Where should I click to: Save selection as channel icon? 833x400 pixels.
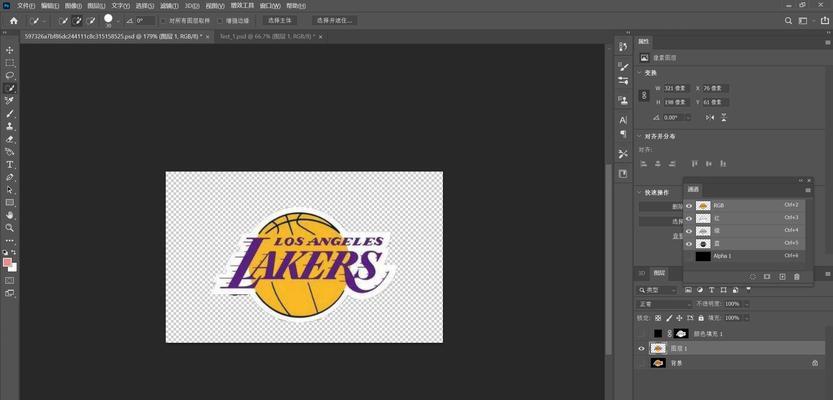pyautogui.click(x=767, y=277)
